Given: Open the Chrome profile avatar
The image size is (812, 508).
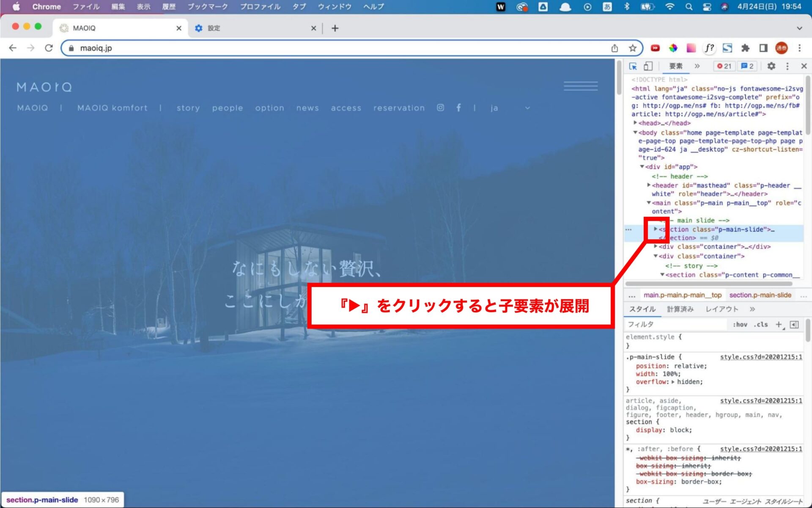Looking at the screenshot, I should pyautogui.click(x=782, y=48).
